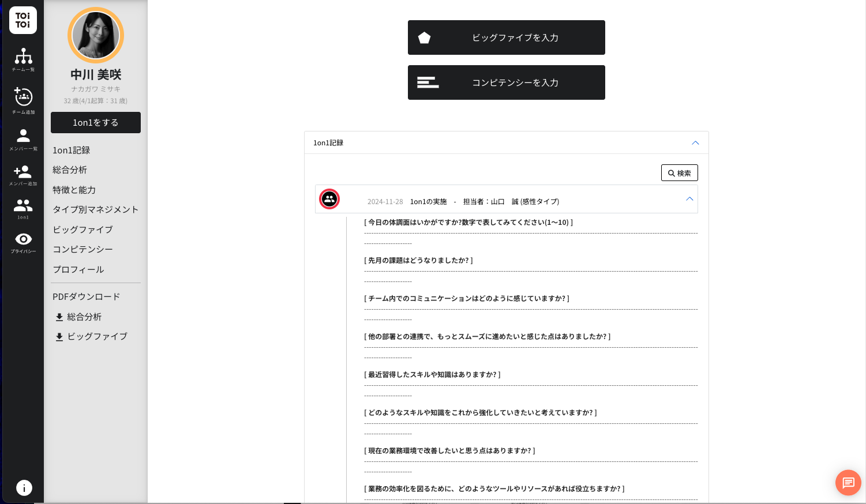
Task: Open the team list (チーム一覧) icon
Action: (23, 59)
